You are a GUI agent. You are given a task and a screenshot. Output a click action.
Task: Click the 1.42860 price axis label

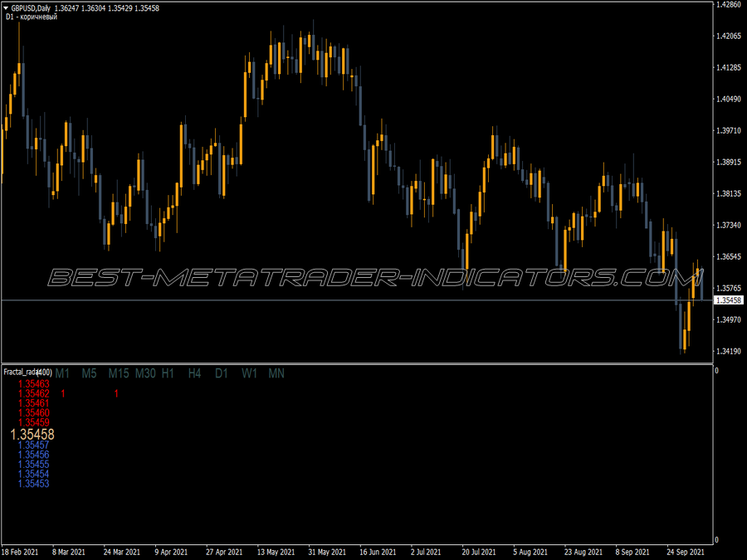click(x=729, y=4)
